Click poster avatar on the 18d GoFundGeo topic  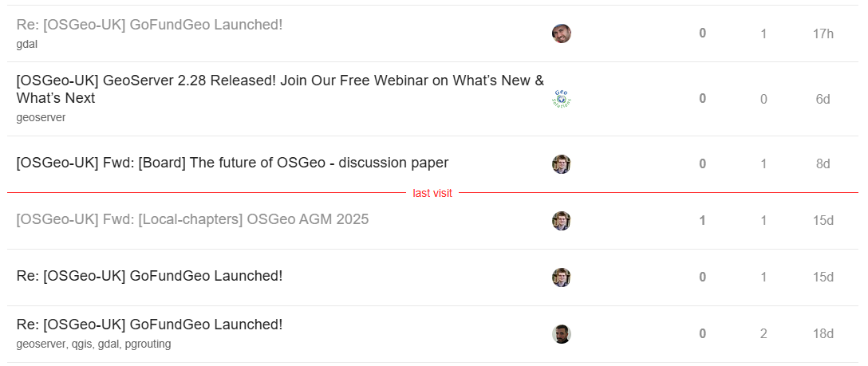coord(561,334)
